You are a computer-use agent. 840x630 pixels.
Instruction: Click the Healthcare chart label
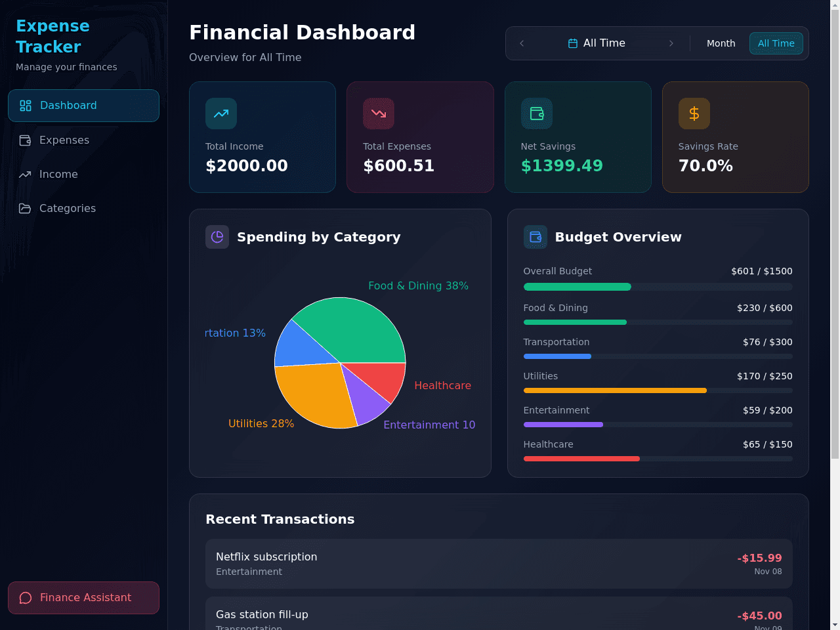(x=443, y=386)
